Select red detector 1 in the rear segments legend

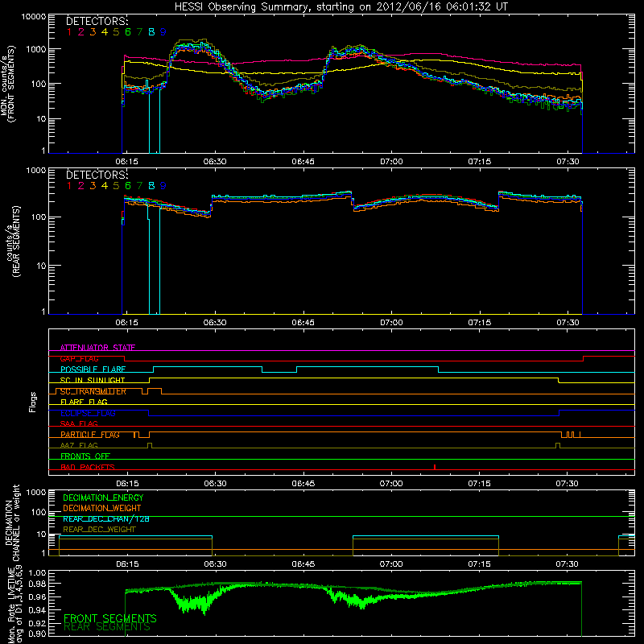click(69, 186)
